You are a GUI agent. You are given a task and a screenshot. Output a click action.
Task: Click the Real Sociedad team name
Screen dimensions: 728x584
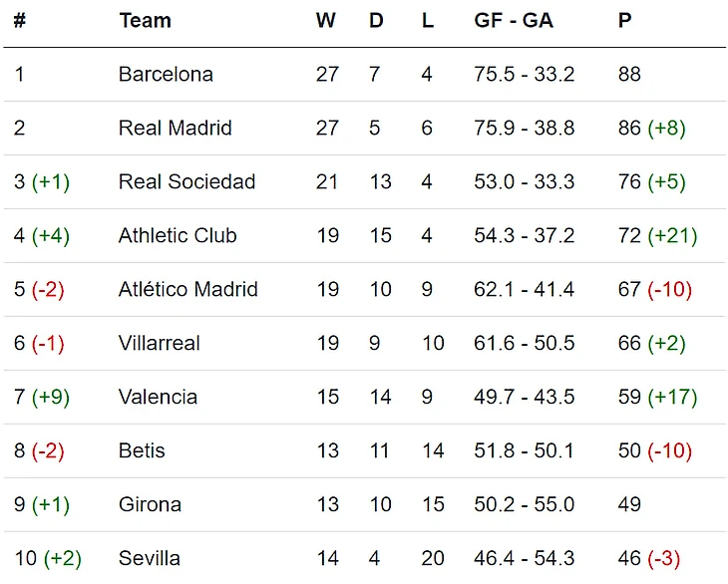186,182
